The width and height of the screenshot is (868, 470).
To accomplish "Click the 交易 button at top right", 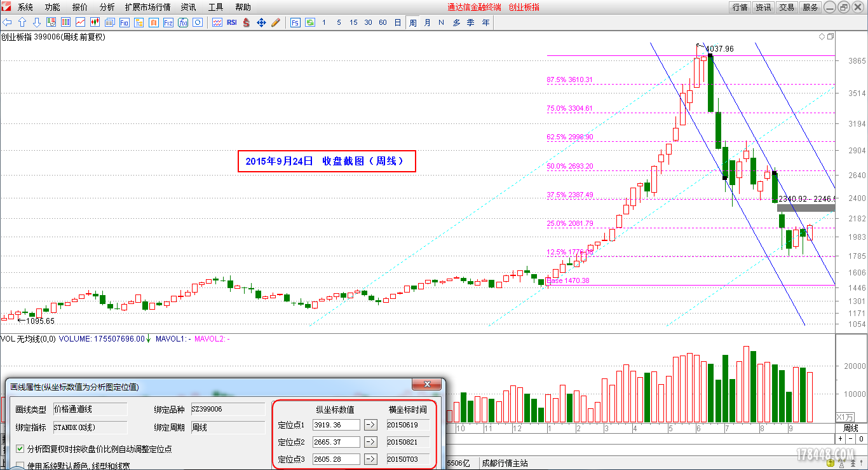I will [787, 8].
